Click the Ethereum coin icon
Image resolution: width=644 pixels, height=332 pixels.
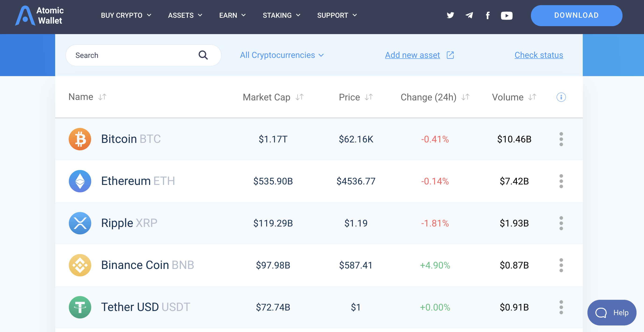tap(80, 181)
